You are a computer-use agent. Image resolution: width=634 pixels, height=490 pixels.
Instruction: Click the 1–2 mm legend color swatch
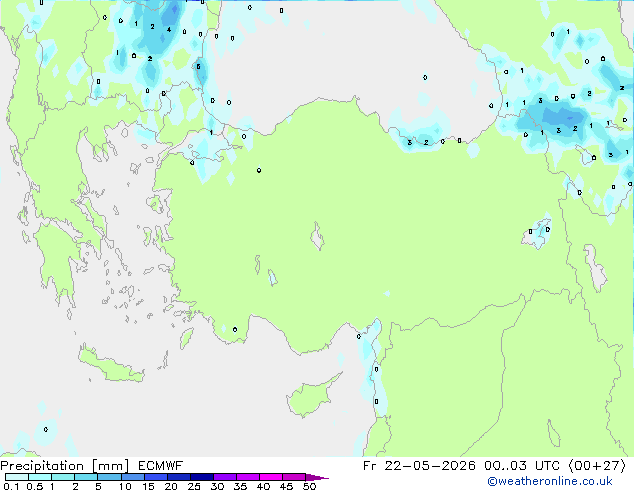pyautogui.click(x=63, y=477)
